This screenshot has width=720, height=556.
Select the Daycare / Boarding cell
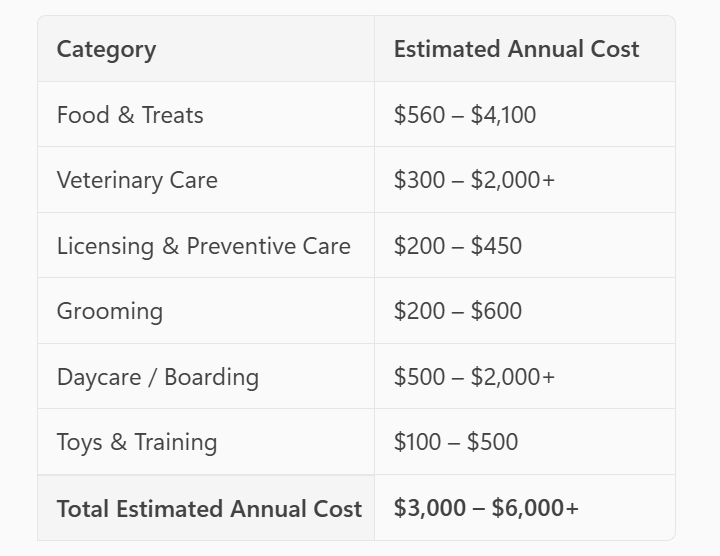pyautogui.click(x=158, y=377)
